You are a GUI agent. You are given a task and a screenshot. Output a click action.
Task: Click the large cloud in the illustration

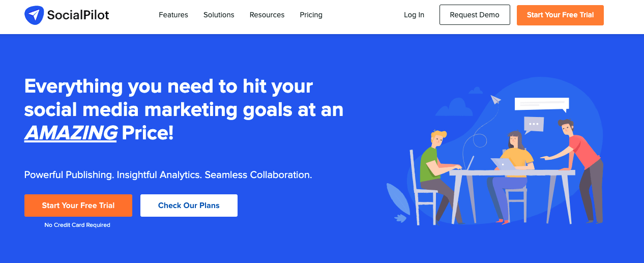(454, 107)
